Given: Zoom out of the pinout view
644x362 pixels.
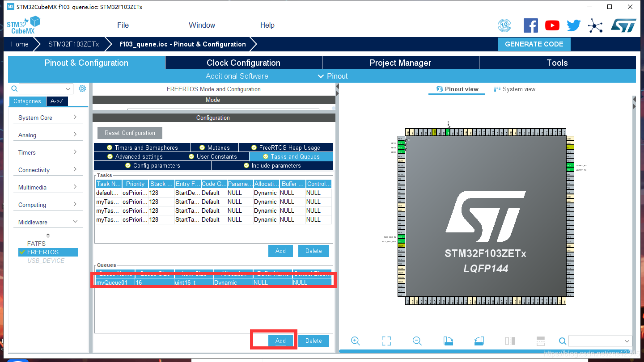Looking at the screenshot, I should tap(417, 341).
